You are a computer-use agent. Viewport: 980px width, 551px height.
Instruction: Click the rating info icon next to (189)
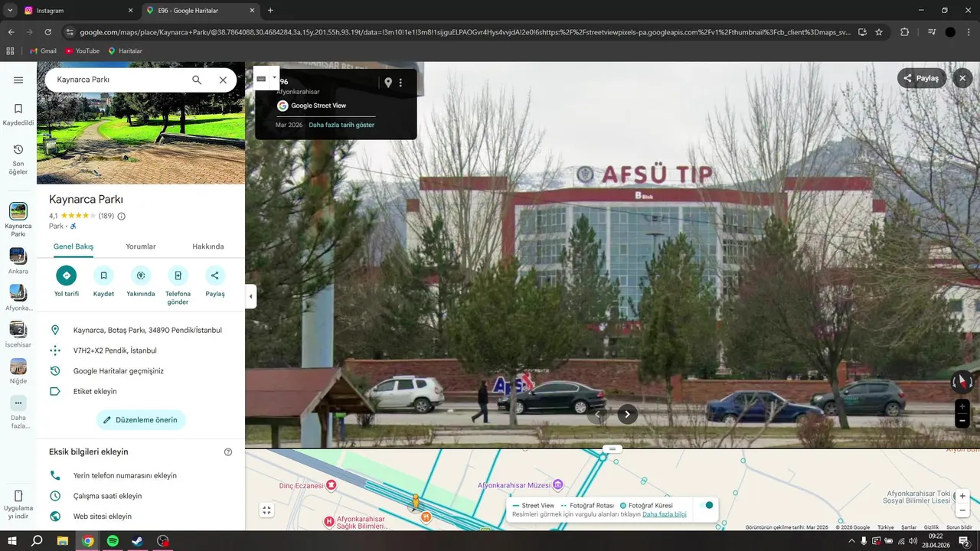(121, 216)
